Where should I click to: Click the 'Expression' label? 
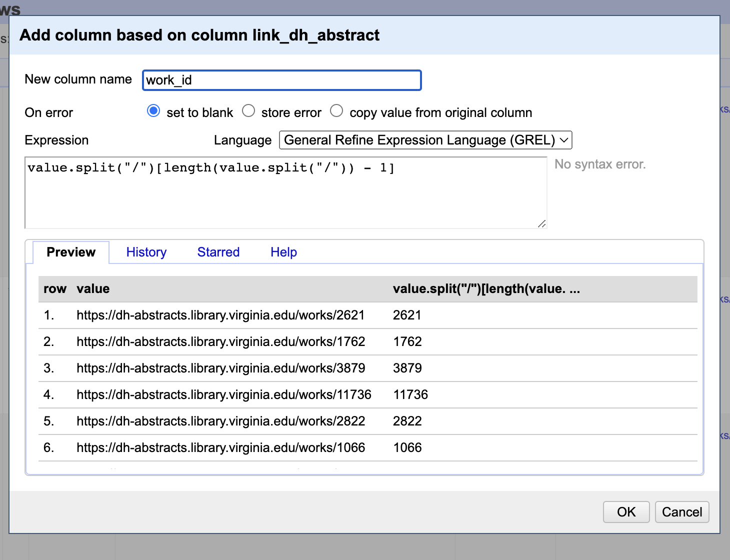56,140
